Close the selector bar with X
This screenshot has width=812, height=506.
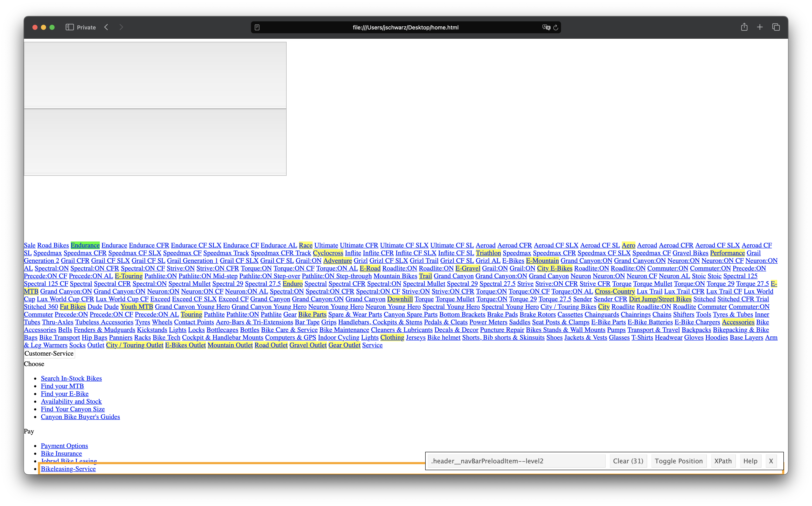click(x=771, y=461)
